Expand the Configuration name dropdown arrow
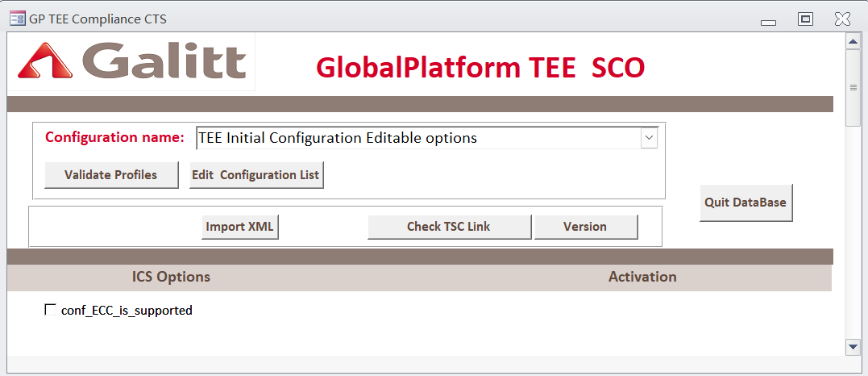 649,138
